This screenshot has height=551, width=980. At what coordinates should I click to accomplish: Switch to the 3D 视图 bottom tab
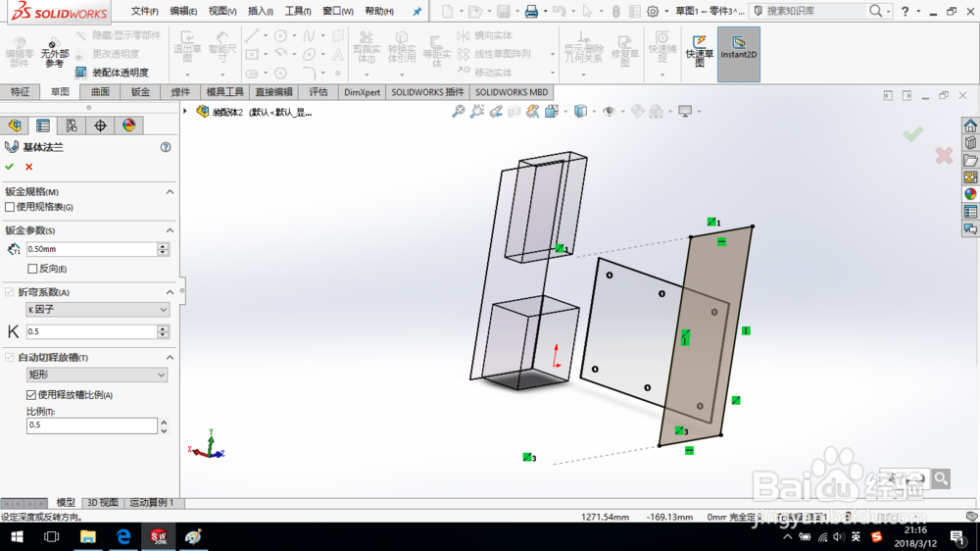pos(103,502)
